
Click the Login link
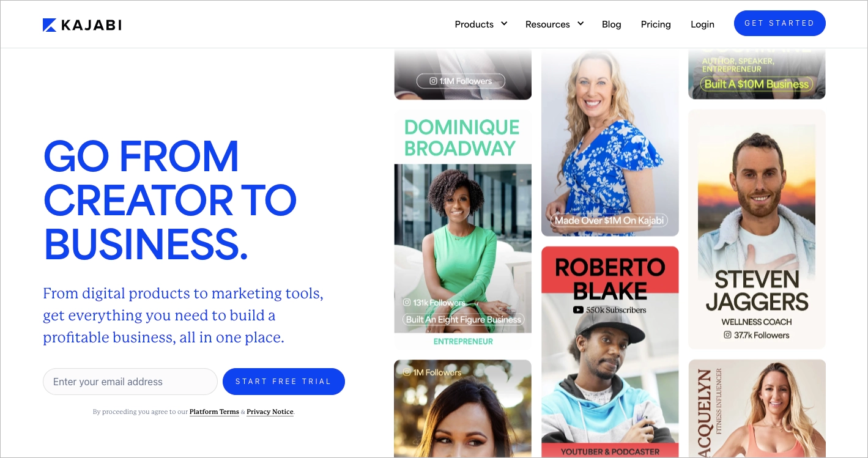click(x=702, y=24)
